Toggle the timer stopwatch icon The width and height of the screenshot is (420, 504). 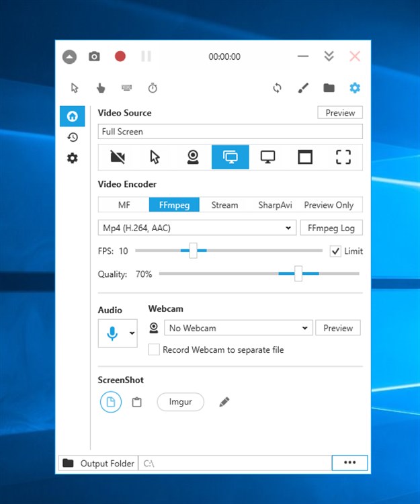coord(153,88)
